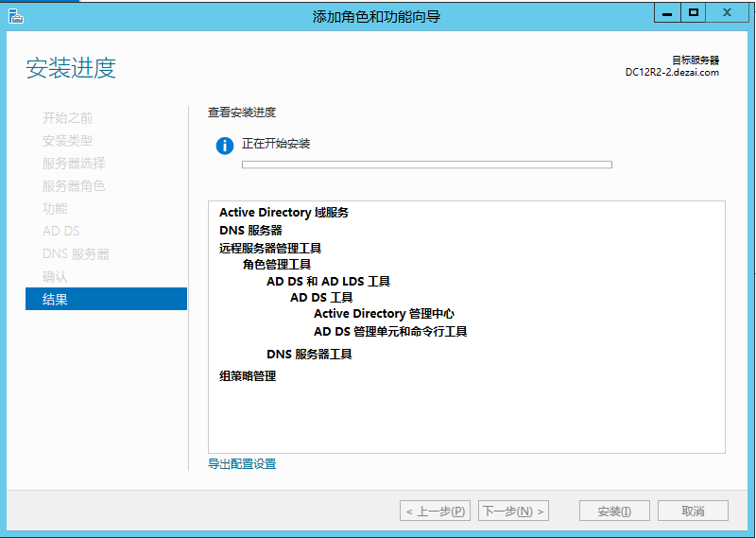Minimize the wizard window
The height and width of the screenshot is (538, 756).
point(667,13)
